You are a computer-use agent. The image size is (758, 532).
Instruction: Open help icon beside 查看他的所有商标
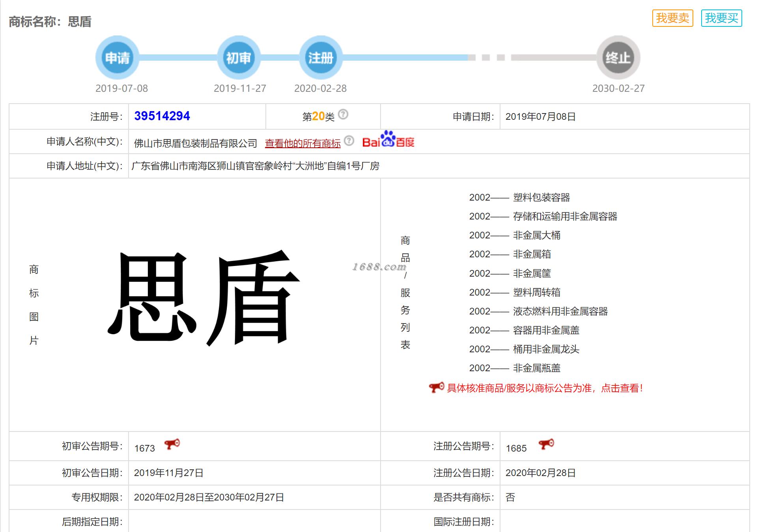[x=349, y=141]
